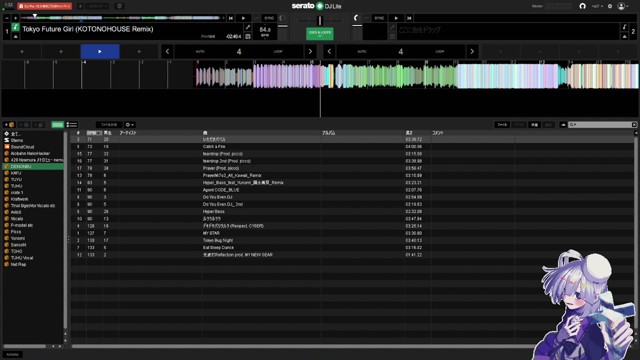Click the add crate icon

pos(9,124)
